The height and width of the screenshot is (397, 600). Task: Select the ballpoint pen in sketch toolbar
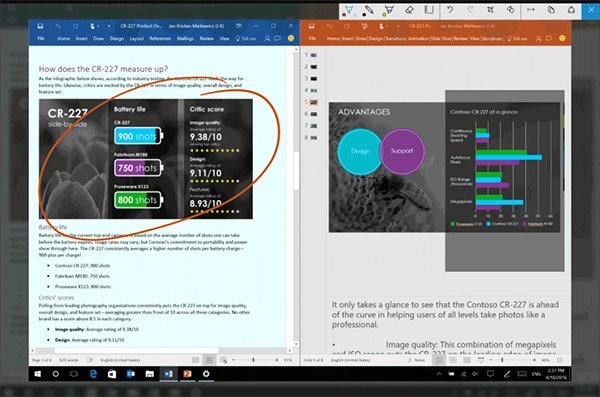pos(349,11)
